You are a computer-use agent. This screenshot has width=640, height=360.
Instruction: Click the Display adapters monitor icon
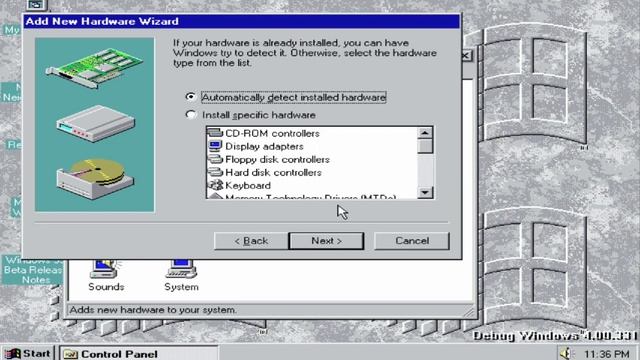pos(215,146)
